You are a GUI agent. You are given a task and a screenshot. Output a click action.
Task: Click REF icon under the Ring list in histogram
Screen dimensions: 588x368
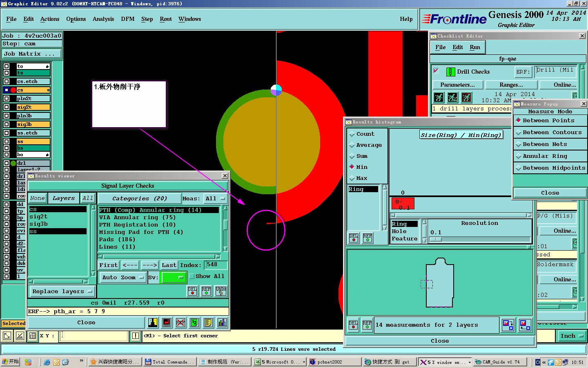point(367,238)
